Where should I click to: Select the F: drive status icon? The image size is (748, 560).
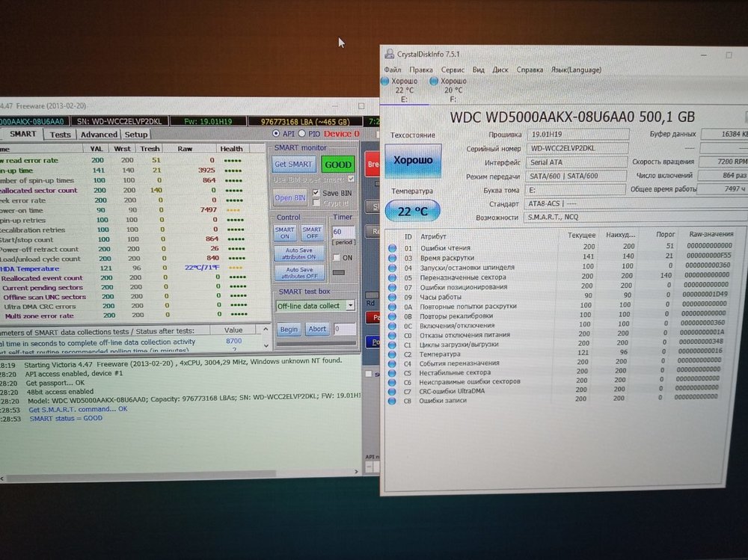point(434,81)
